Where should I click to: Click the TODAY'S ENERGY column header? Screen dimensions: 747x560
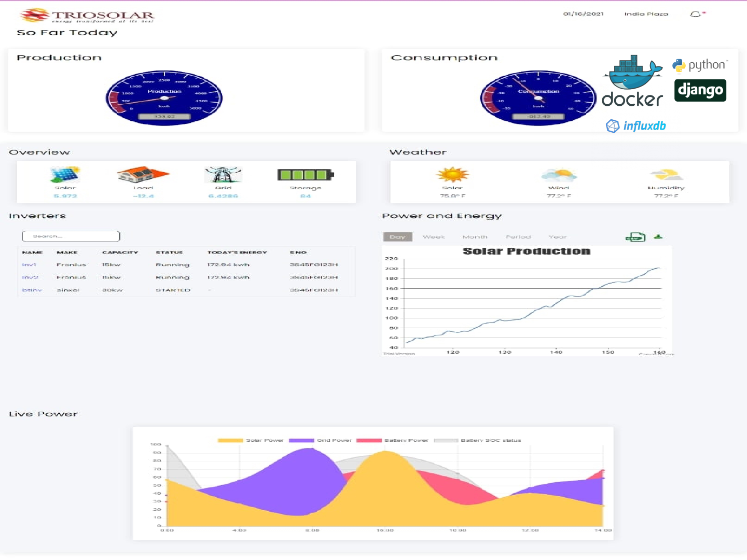(237, 253)
